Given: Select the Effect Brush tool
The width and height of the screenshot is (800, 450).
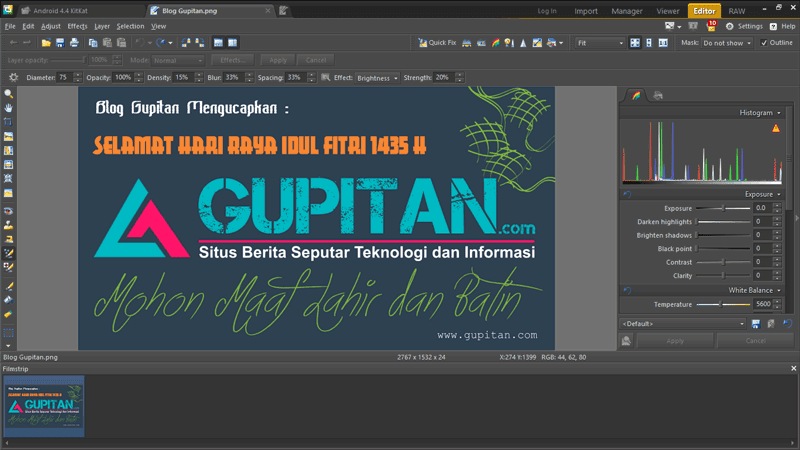Looking at the screenshot, I should point(9,253).
